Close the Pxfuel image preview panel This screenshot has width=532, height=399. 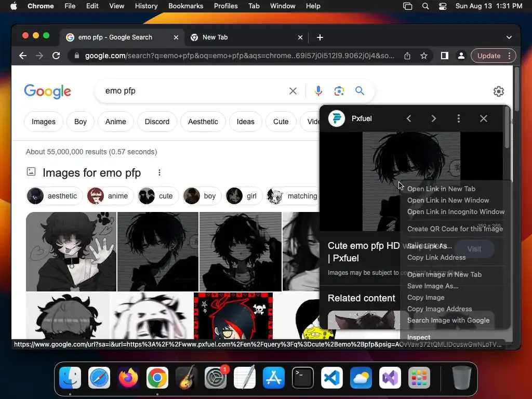484,118
